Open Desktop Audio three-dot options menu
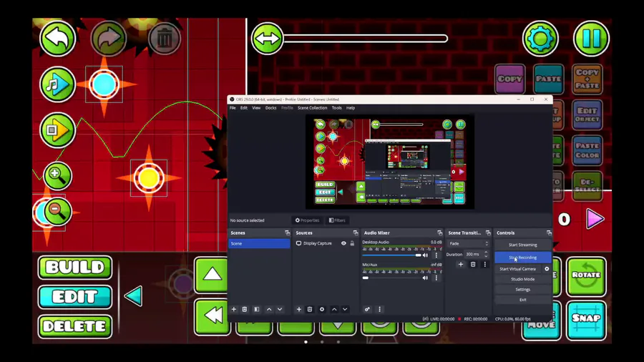 pos(436,255)
